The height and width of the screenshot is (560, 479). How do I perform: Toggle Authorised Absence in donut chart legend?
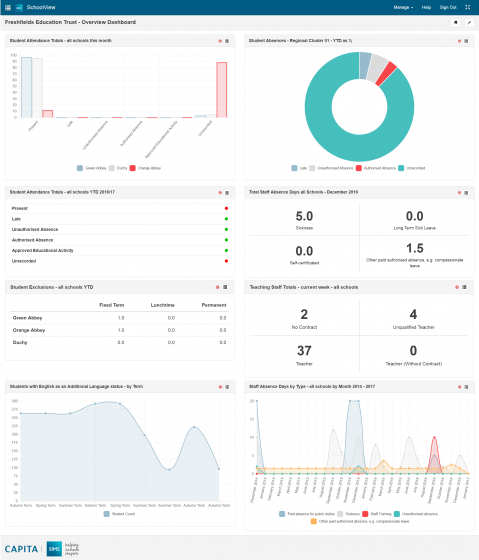point(376,168)
